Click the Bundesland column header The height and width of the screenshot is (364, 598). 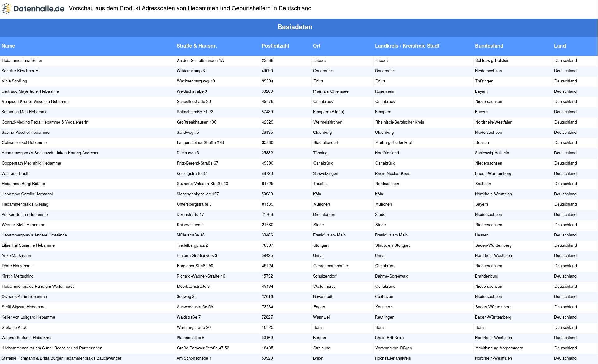(489, 46)
